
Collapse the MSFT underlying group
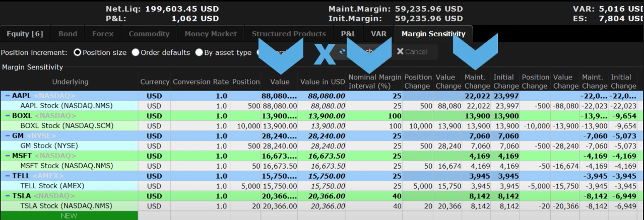click(7, 156)
